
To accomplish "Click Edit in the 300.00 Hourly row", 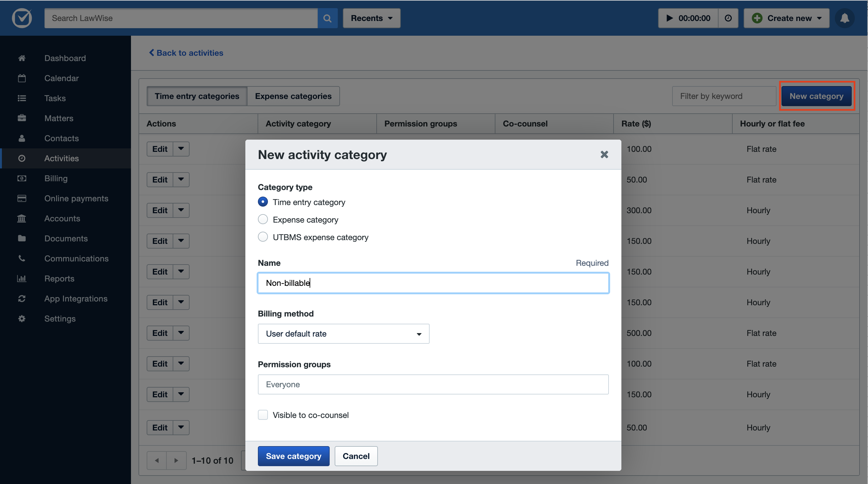I will pyautogui.click(x=160, y=210).
